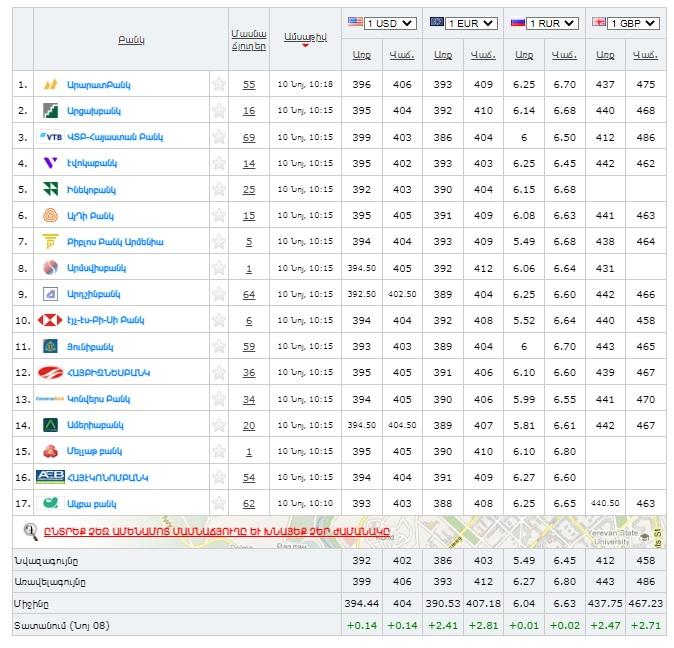This screenshot has width=674, height=648.
Task: Toggle favorite star for Araratbank row 1
Action: [x=218, y=85]
